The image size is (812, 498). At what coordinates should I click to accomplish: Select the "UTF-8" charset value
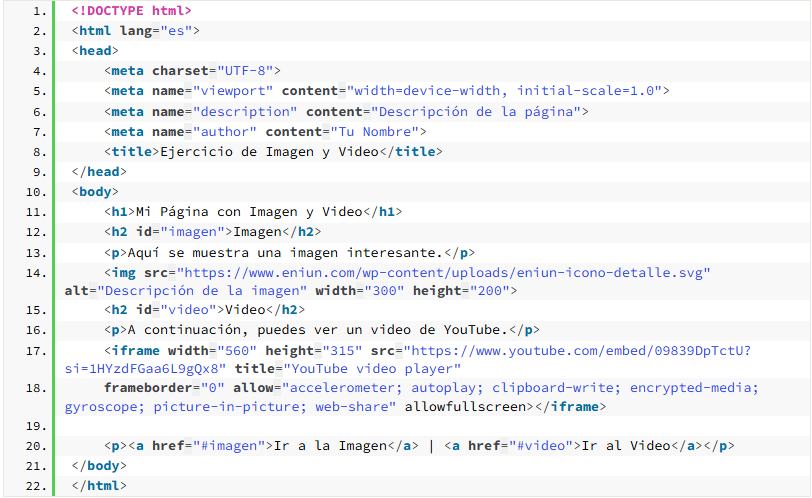point(245,70)
